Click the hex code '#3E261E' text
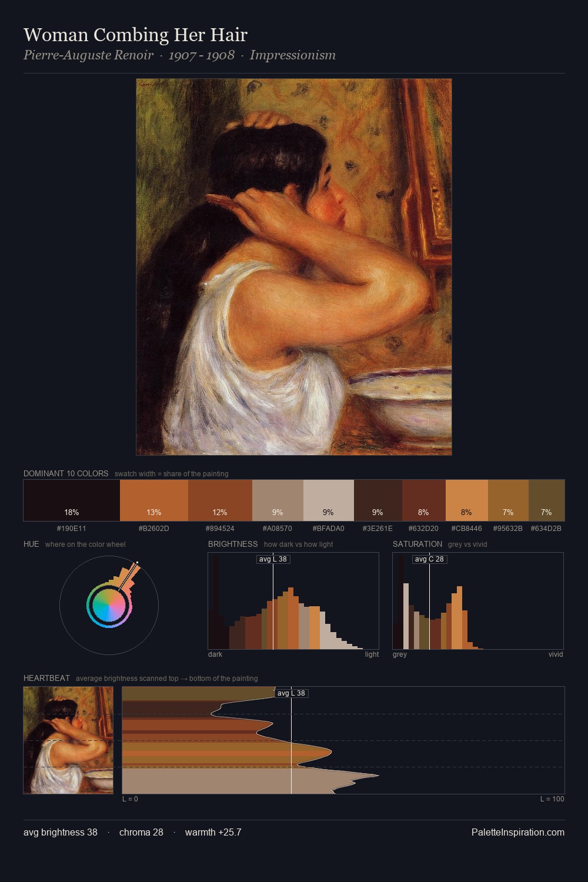Viewport: 588px width, 882px height. (x=378, y=529)
